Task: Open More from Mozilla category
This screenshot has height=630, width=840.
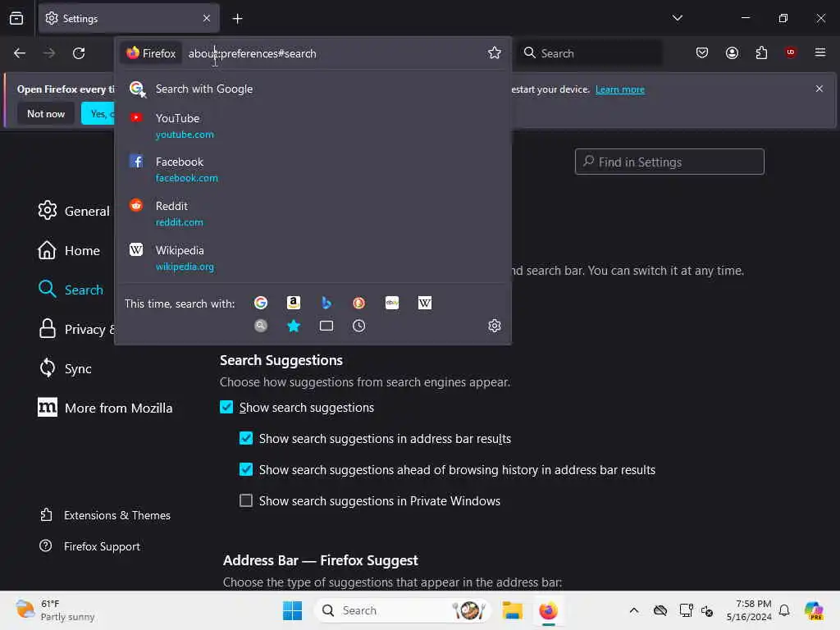Action: coord(105,408)
